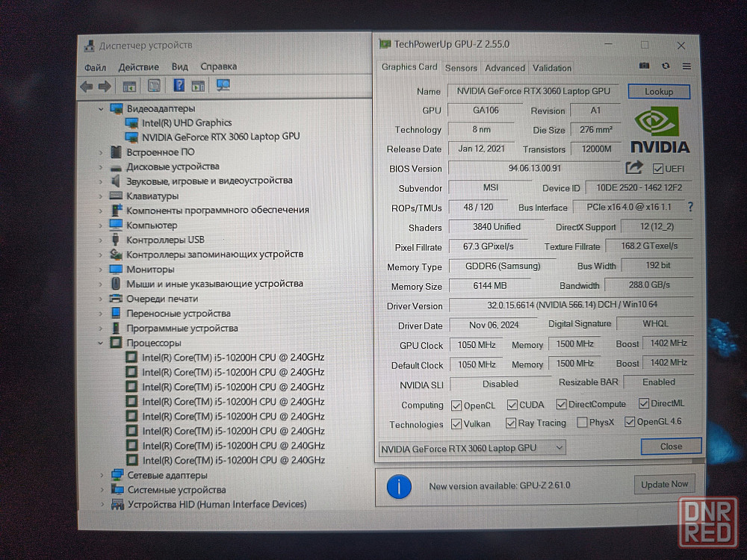Close the GPU-Z window with X

(x=681, y=46)
